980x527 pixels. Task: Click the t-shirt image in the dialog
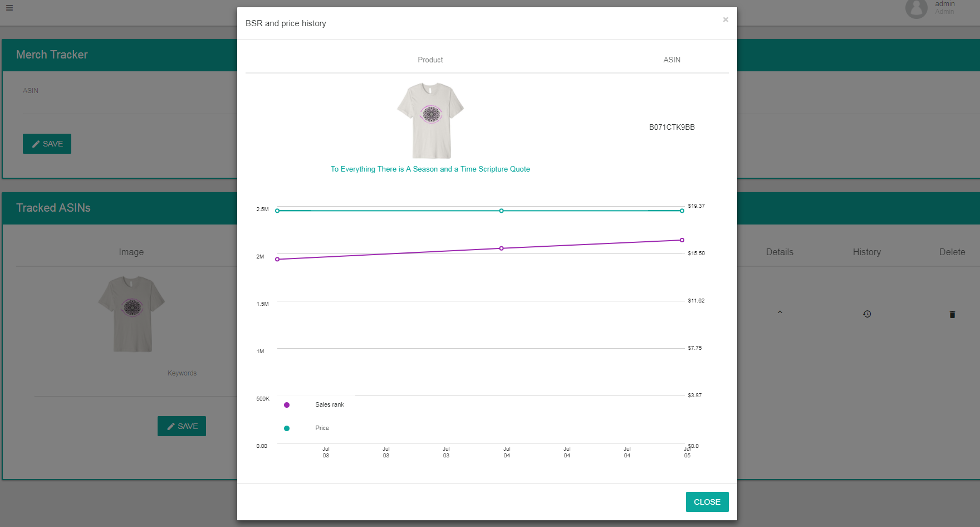[x=430, y=120]
